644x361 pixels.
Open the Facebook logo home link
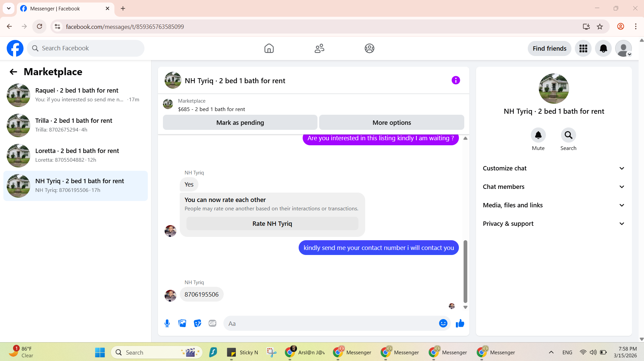(x=15, y=48)
